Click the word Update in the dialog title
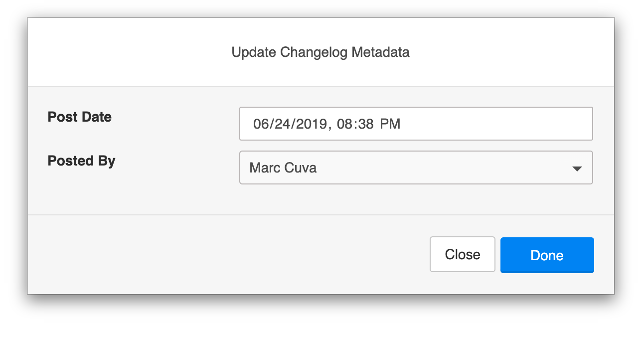The width and height of the screenshot is (644, 337). tap(254, 52)
